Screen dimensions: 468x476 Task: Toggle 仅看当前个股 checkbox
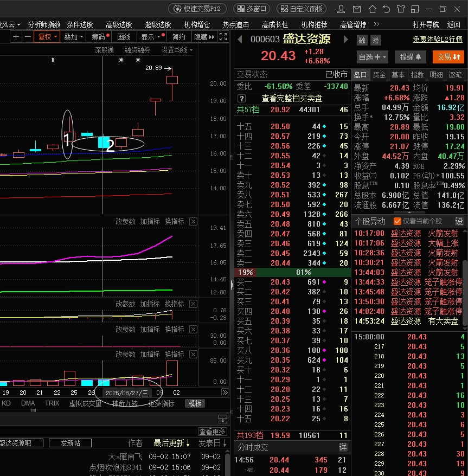(398, 221)
